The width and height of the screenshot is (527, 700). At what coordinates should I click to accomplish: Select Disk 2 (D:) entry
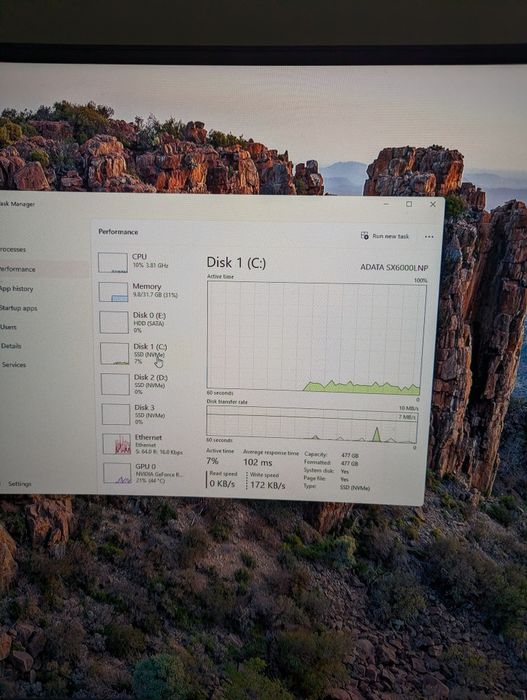pos(145,384)
